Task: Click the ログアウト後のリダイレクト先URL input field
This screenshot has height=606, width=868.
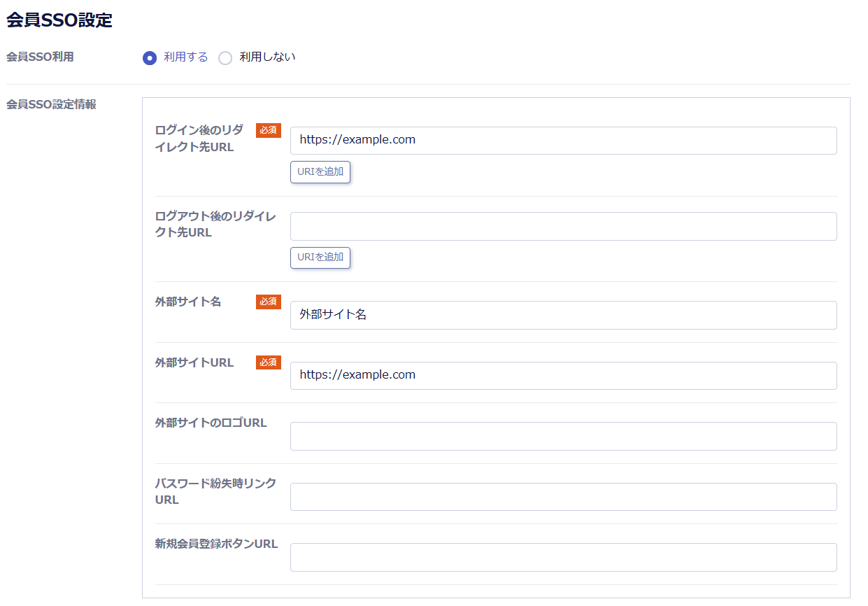Action: (563, 226)
